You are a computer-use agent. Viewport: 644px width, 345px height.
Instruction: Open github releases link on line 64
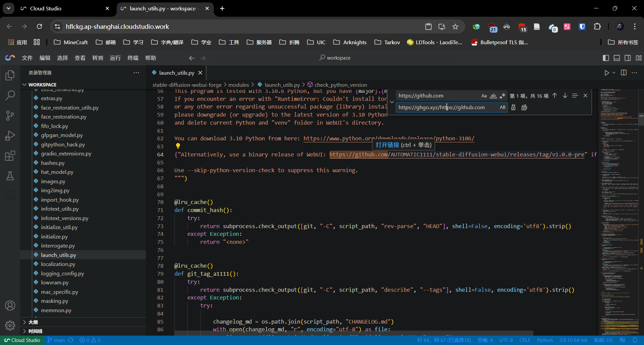[x=457, y=154]
